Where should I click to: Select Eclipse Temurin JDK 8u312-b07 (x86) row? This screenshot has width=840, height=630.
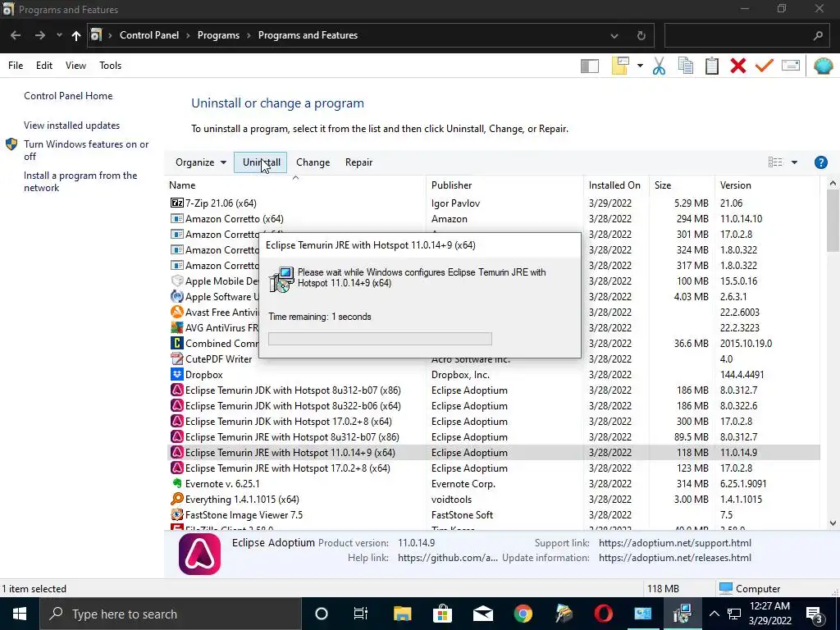pos(493,390)
